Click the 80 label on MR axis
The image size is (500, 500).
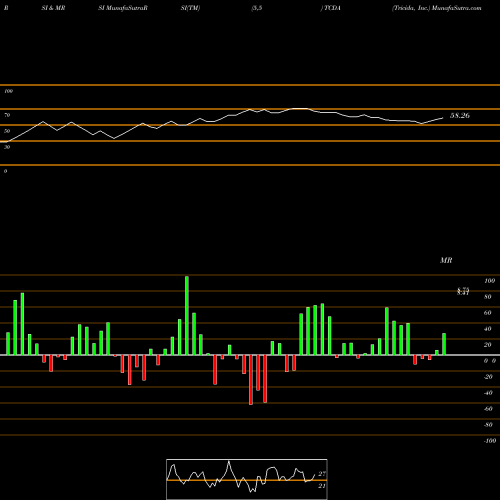coord(488,297)
